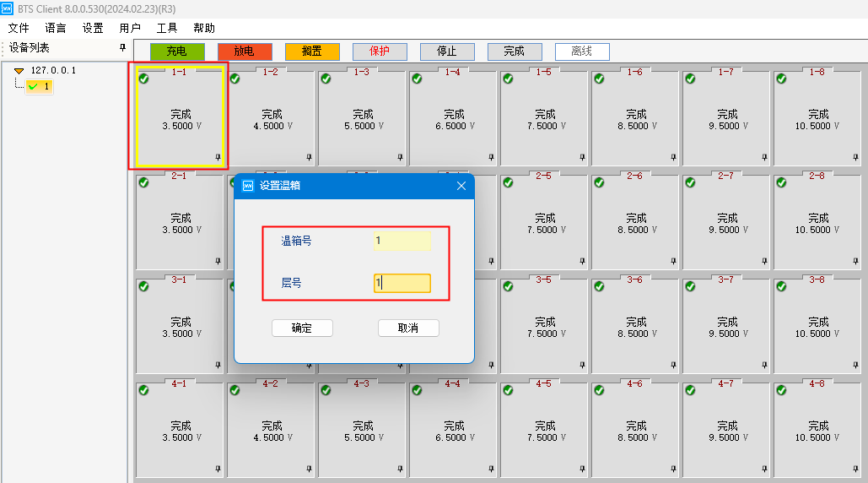The image size is (868, 483).
Task: Click the pin icon of channel 4-7
Action: pos(764,469)
